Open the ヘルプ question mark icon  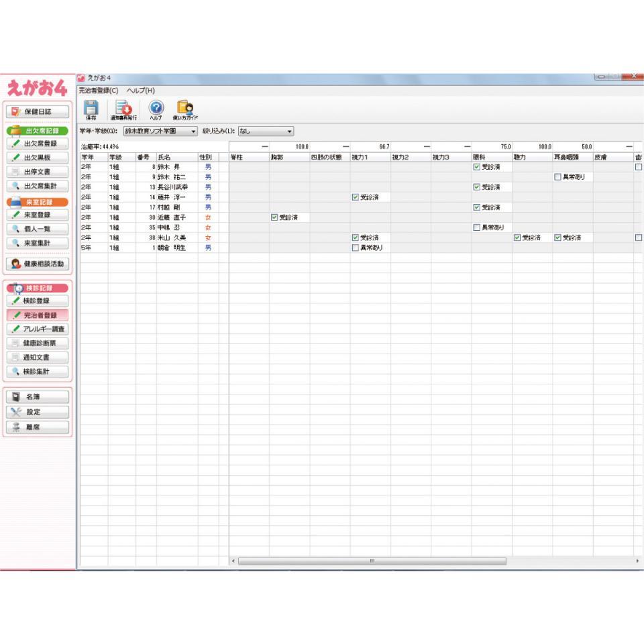click(x=156, y=110)
